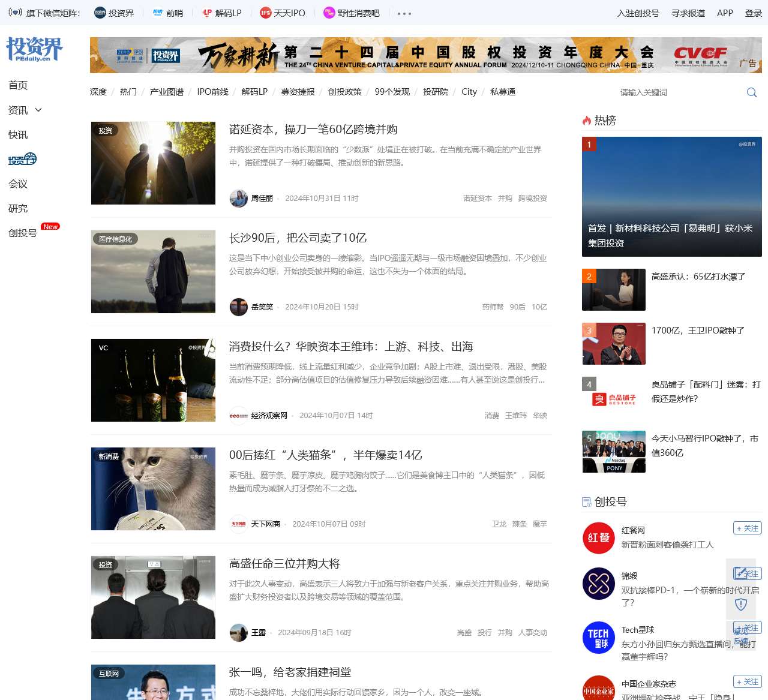Viewport: 768px width, 700px height.
Task: Switch to the IPO前线 tab
Action: click(x=213, y=92)
